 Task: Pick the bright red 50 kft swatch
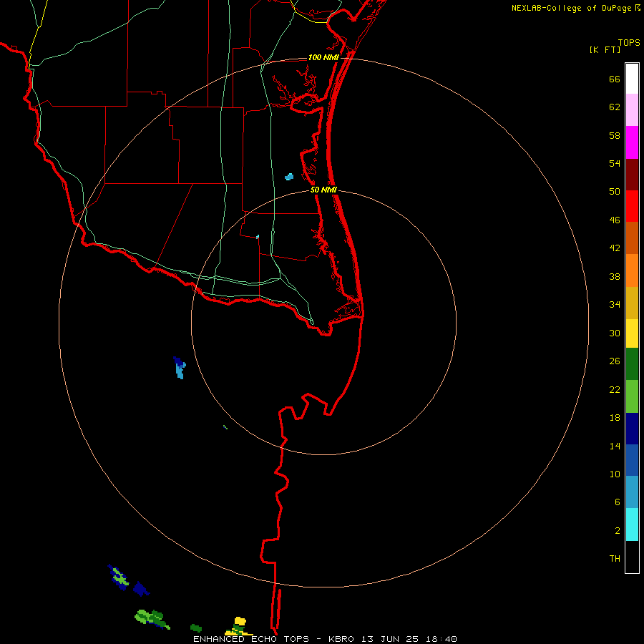pos(632,206)
